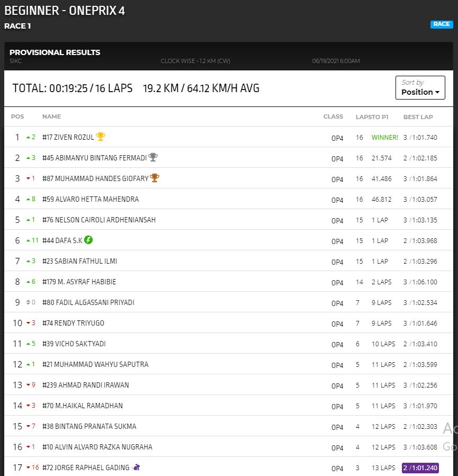
Task: Click the green up arrow for position 6
Action: [28, 240]
